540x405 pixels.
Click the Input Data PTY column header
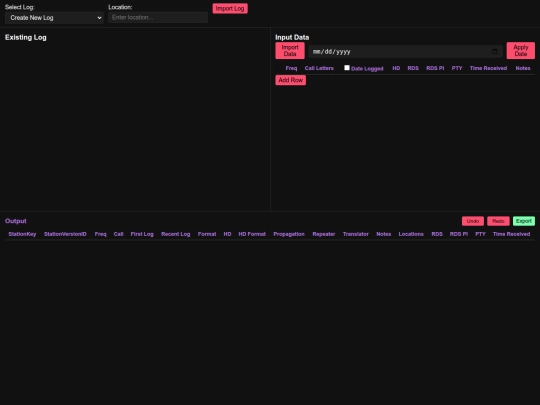[x=457, y=68]
